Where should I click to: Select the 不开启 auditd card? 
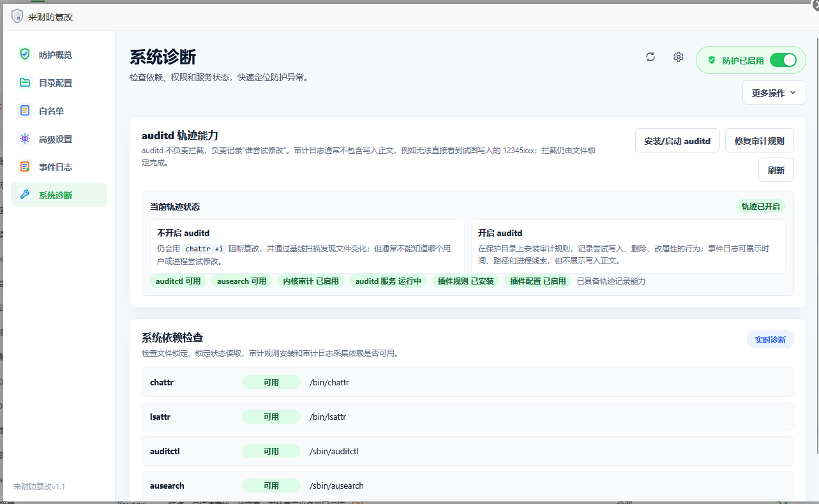(307, 247)
